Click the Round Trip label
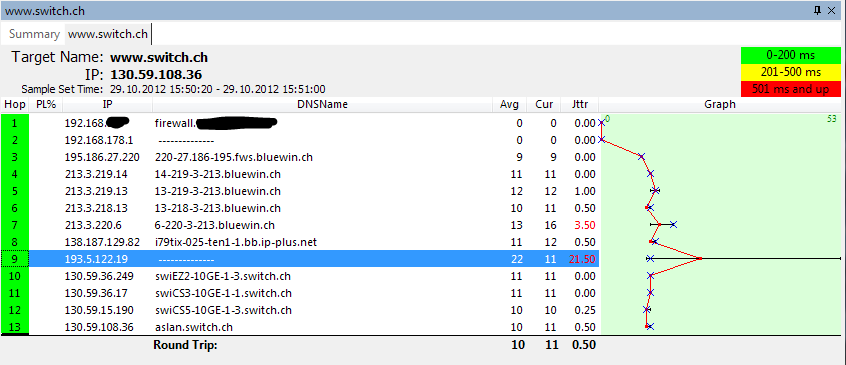The image size is (846, 365). click(x=185, y=345)
